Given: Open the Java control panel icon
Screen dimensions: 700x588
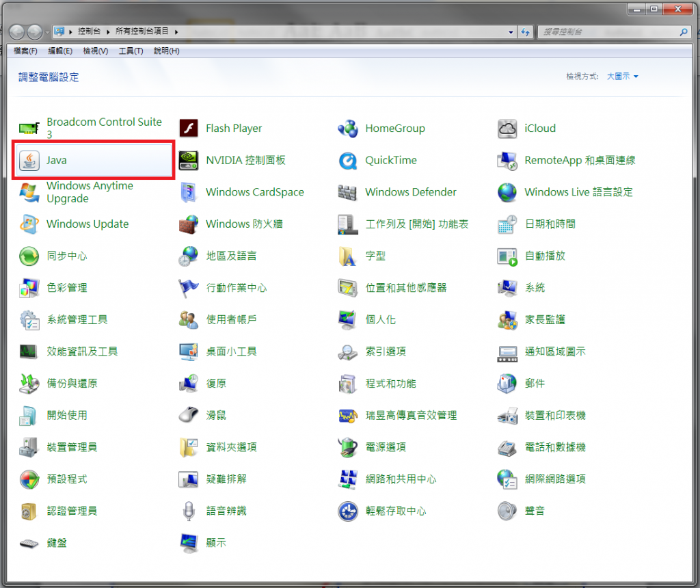Looking at the screenshot, I should click(29, 160).
